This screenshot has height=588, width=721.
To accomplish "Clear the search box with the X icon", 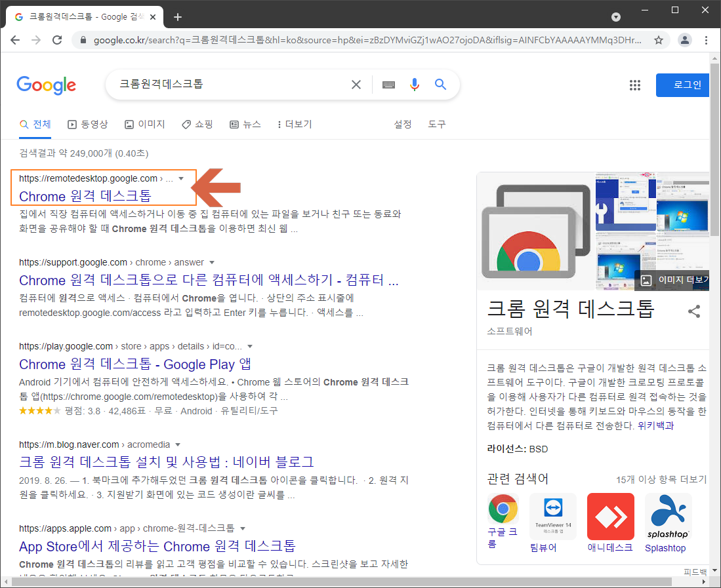I will point(356,85).
